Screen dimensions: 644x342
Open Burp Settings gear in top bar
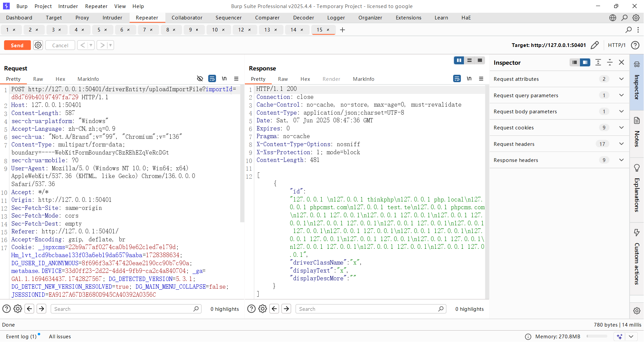636,18
